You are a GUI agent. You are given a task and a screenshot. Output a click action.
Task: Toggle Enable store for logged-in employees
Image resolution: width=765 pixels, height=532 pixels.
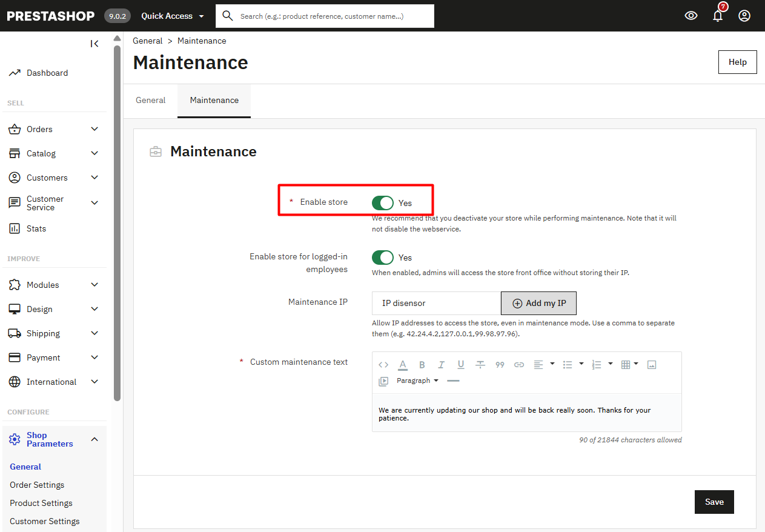click(383, 258)
